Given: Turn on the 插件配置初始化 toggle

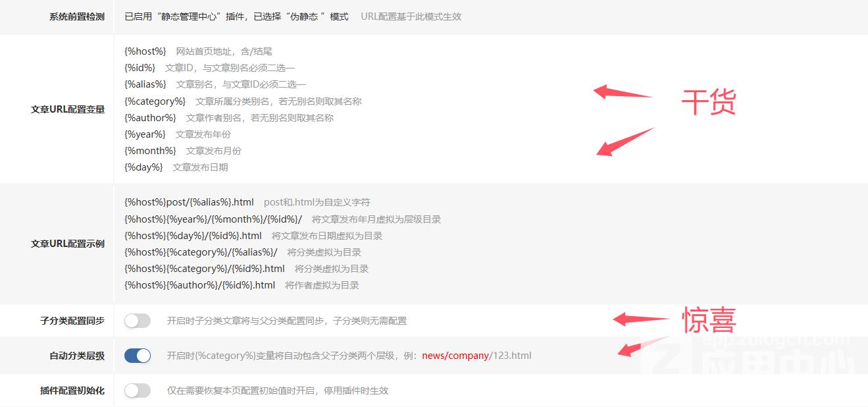Looking at the screenshot, I should (138, 391).
